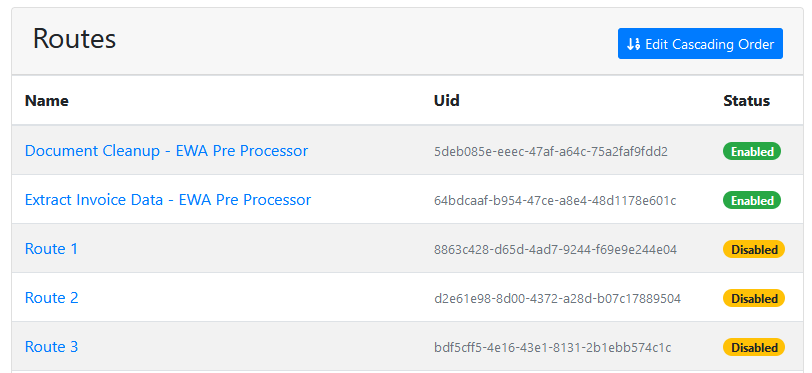Click the Disabled badge for Route 3

[x=754, y=347]
